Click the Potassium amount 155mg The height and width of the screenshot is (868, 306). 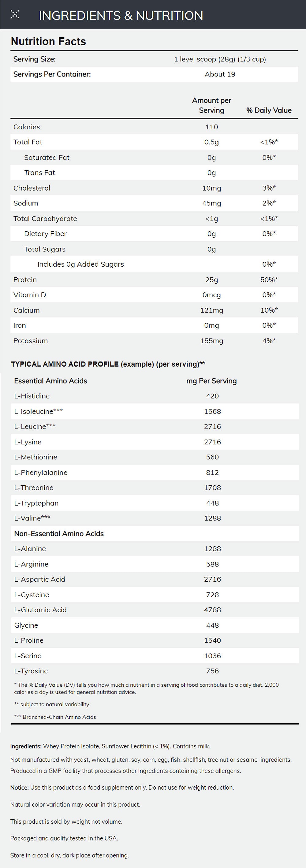tap(211, 341)
